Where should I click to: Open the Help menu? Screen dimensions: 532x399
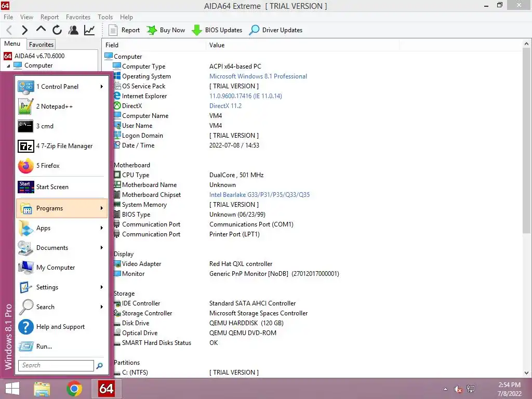(x=126, y=17)
